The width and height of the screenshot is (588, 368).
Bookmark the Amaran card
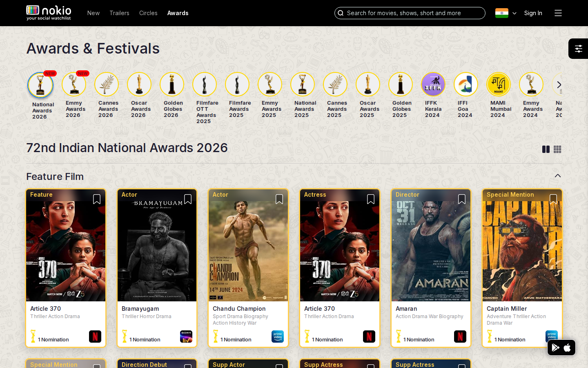click(x=462, y=199)
